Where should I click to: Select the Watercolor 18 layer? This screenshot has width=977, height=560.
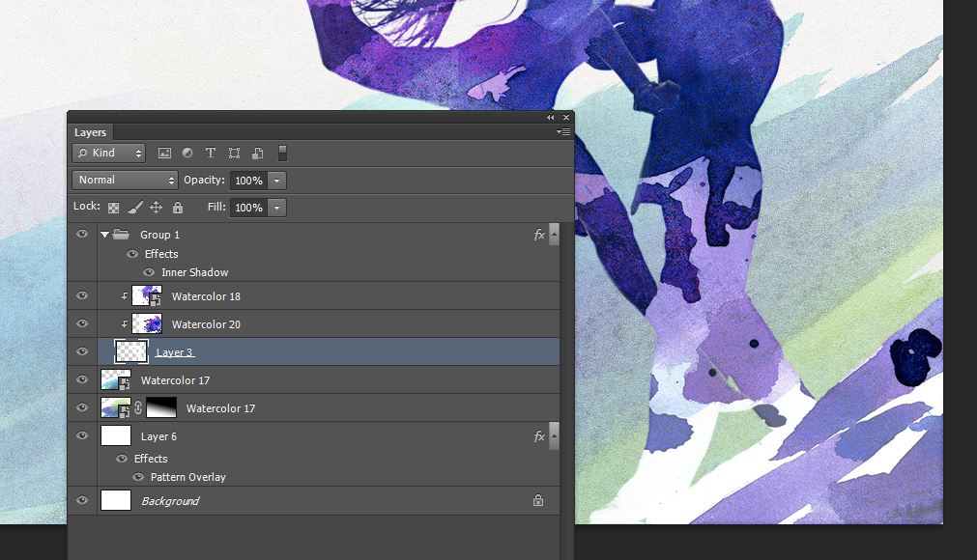point(208,295)
